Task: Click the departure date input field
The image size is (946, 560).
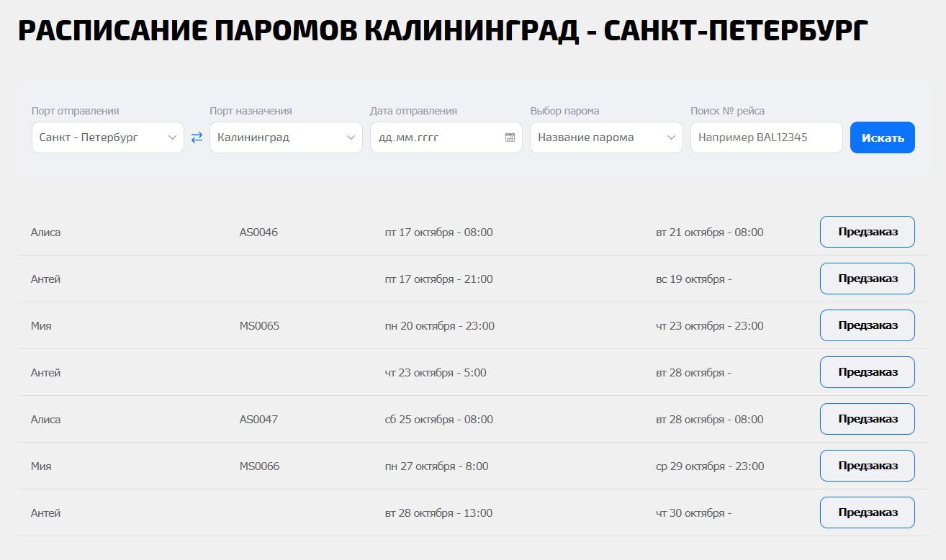Action: coord(436,137)
